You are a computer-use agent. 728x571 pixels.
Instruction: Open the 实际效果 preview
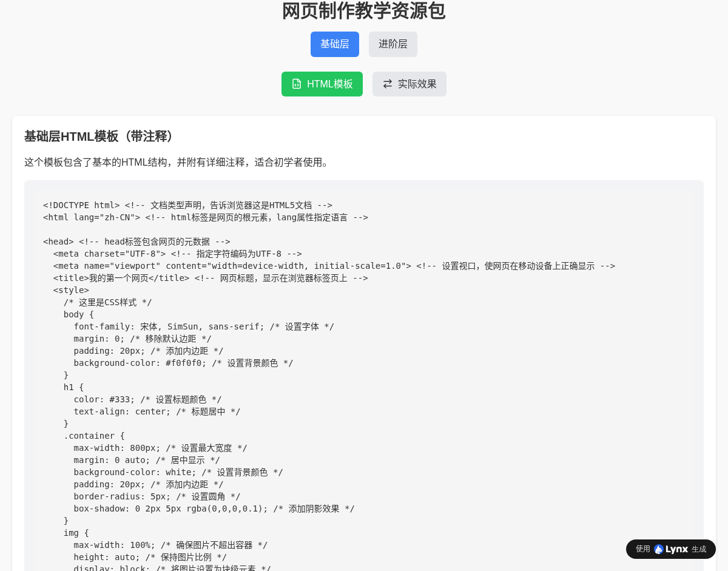tap(409, 84)
